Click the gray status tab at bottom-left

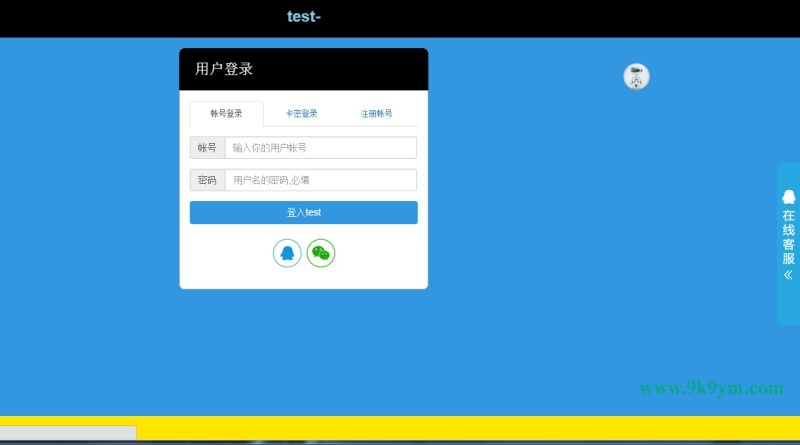[67, 433]
